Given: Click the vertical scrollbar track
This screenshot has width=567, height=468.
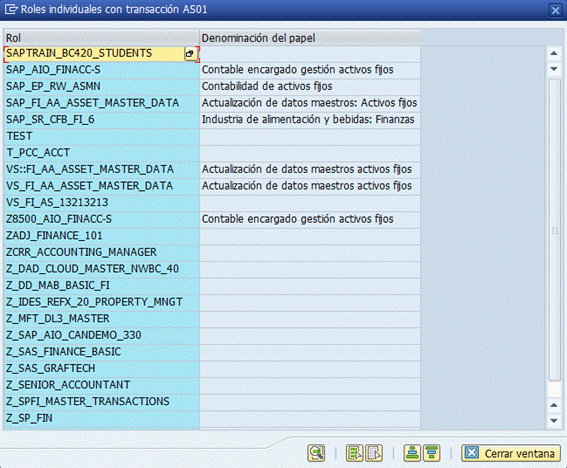Looking at the screenshot, I should (554, 229).
